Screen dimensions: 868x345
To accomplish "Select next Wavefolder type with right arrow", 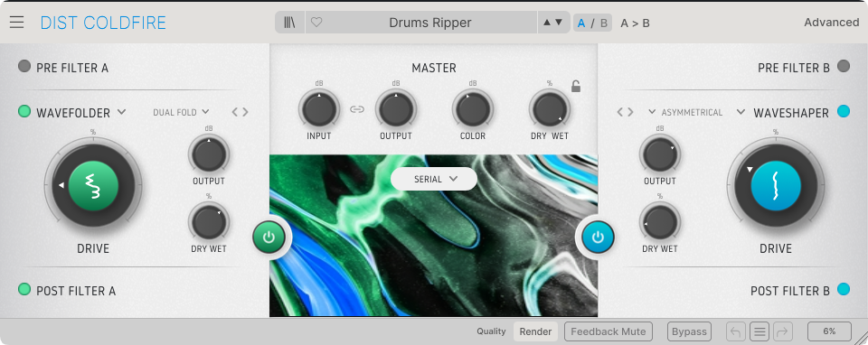I will pos(245,112).
